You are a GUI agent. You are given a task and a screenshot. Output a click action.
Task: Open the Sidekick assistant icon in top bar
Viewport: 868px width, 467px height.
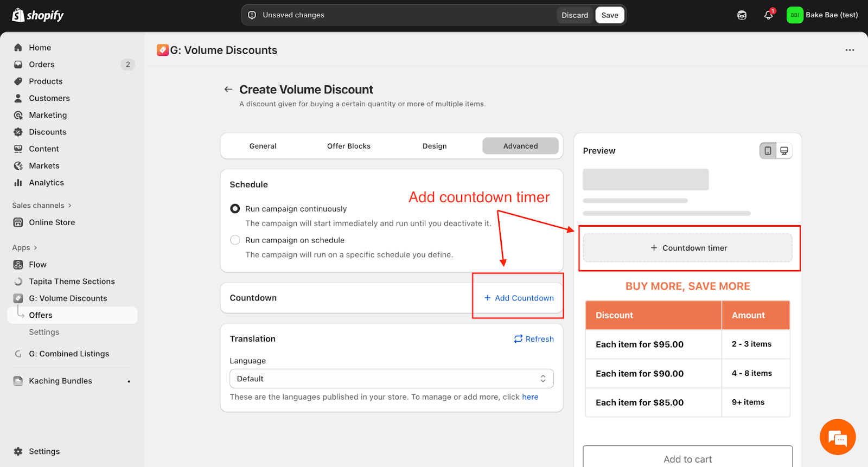click(742, 15)
